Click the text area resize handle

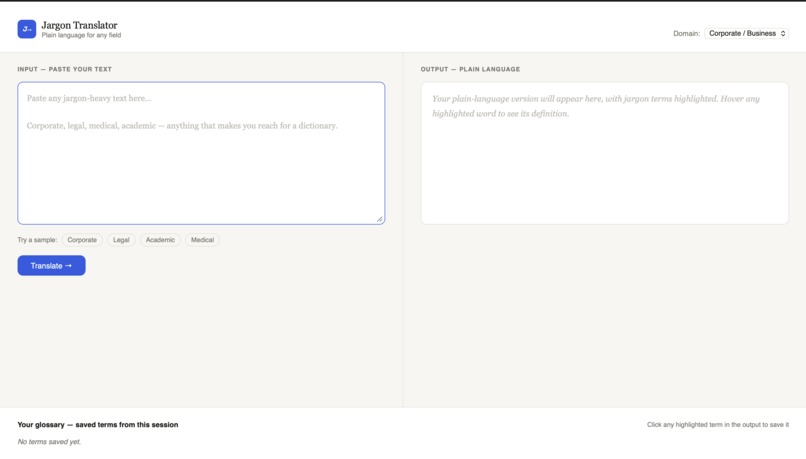380,219
